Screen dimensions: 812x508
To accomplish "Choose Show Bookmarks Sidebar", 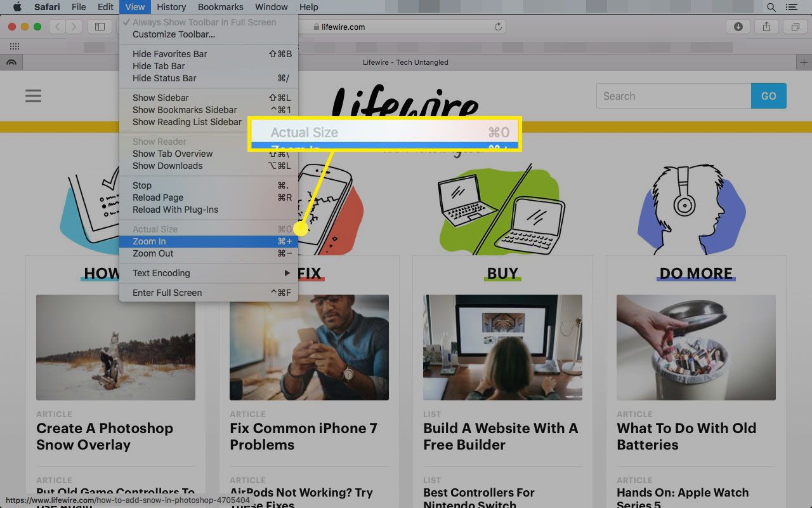I will tap(209, 110).
